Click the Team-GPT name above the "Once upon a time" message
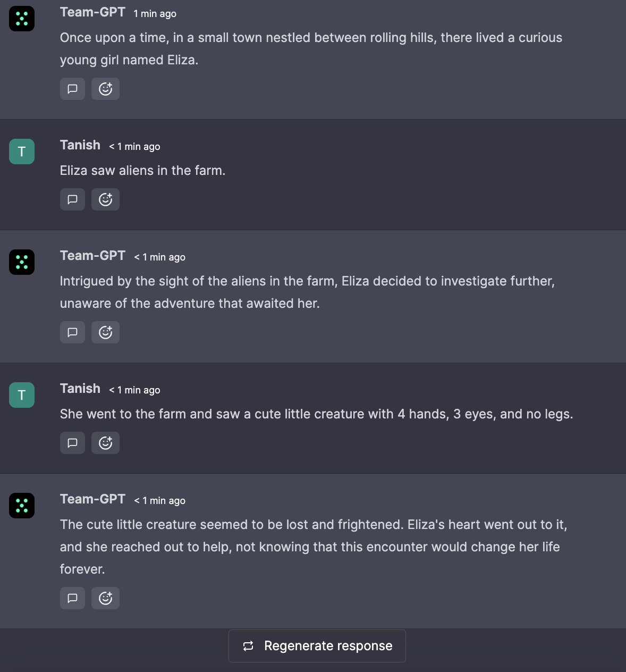Image resolution: width=626 pixels, height=672 pixels. 92,12
